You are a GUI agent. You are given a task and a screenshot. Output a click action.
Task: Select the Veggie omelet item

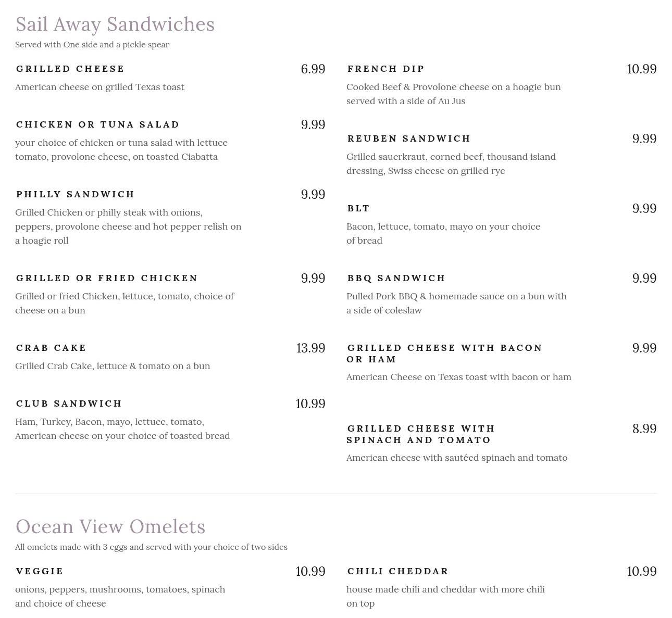[x=40, y=571]
